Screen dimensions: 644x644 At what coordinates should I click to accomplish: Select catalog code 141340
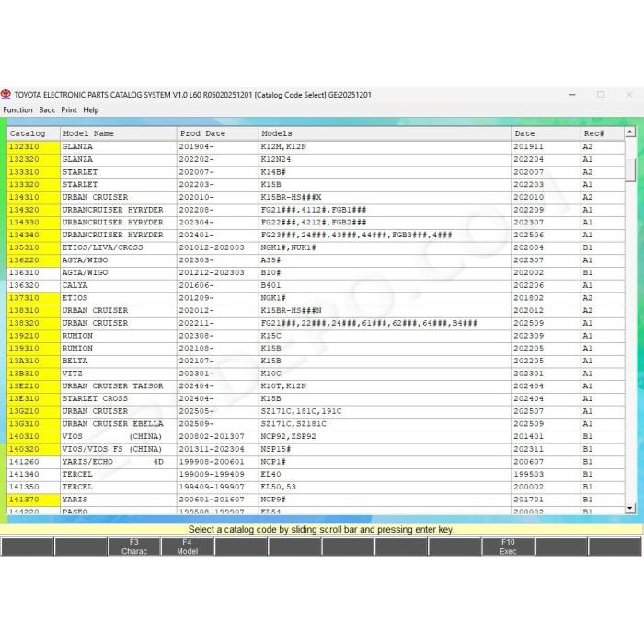coord(33,474)
